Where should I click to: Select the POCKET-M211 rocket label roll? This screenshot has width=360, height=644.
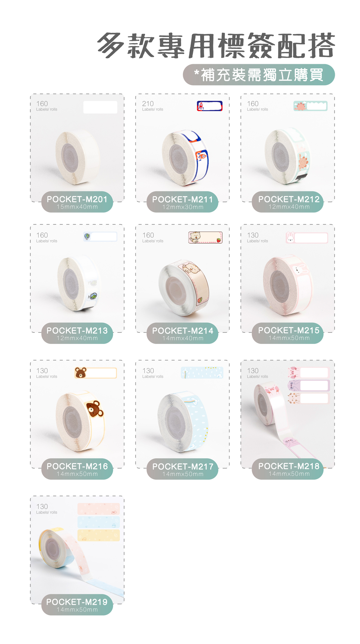pyautogui.click(x=185, y=158)
